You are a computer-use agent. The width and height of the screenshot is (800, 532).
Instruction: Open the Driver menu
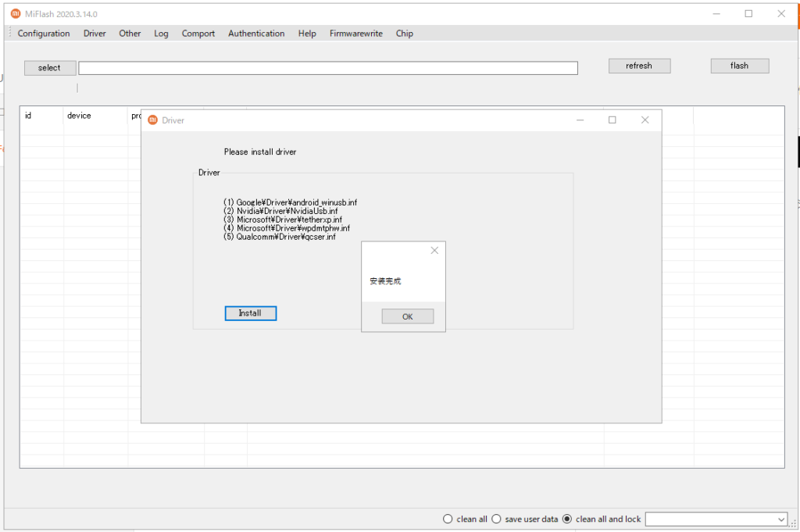click(94, 33)
